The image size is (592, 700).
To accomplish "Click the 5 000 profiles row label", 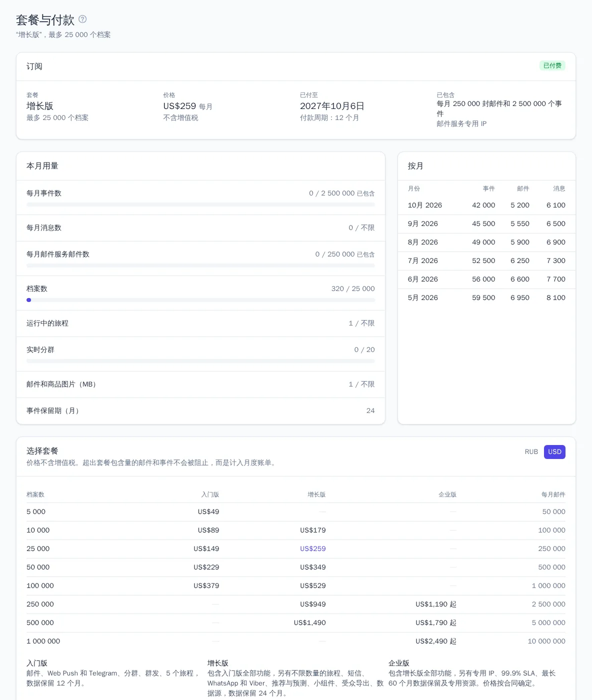I will click(x=36, y=511).
